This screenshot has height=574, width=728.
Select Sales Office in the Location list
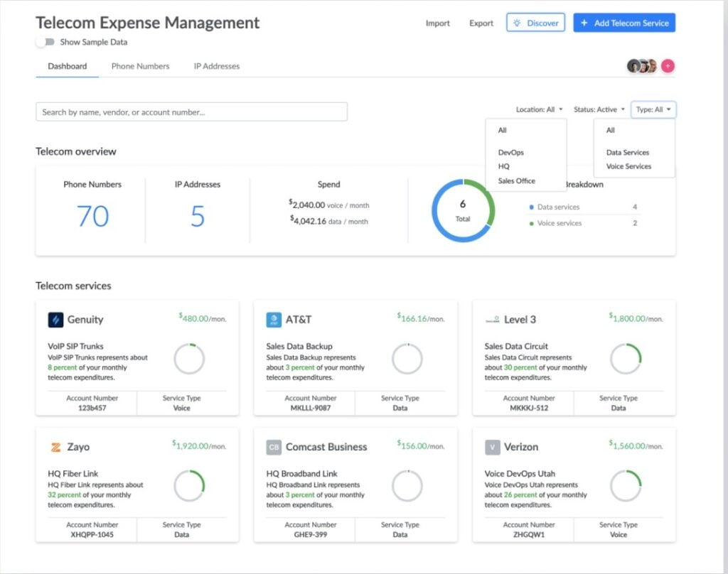[x=516, y=180]
